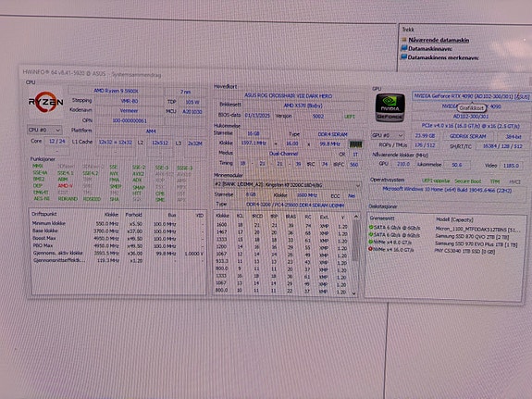Click the SSE4.1 feature label

click(x=65, y=173)
